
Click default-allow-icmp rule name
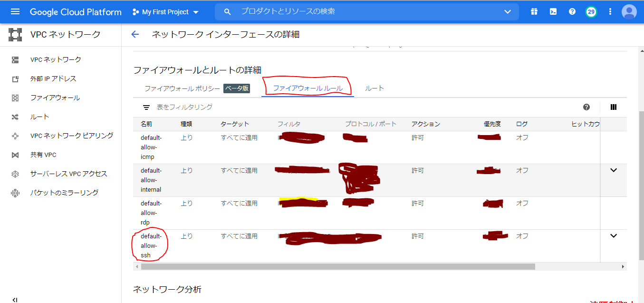[x=151, y=147]
